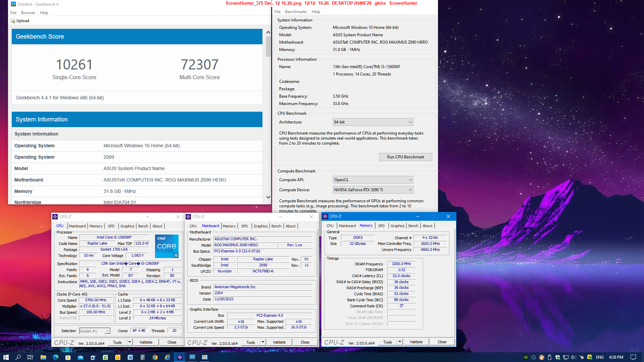Click Validate in the CPU-Z processor window
This screenshot has height=362, width=644.
[146, 342]
